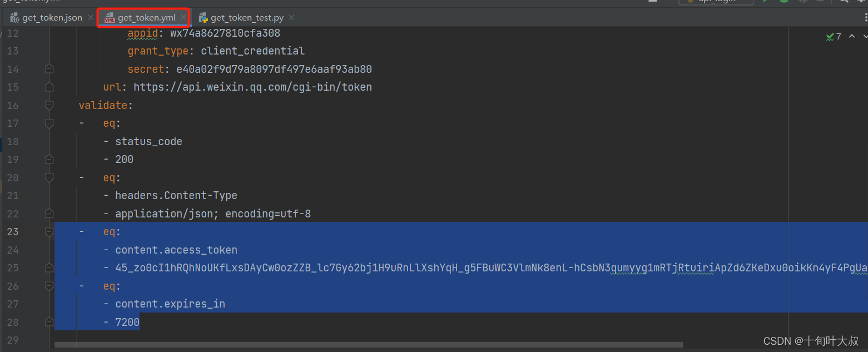Collapse the eq block on line 17
Screen dimensions: 868x352
49,123
